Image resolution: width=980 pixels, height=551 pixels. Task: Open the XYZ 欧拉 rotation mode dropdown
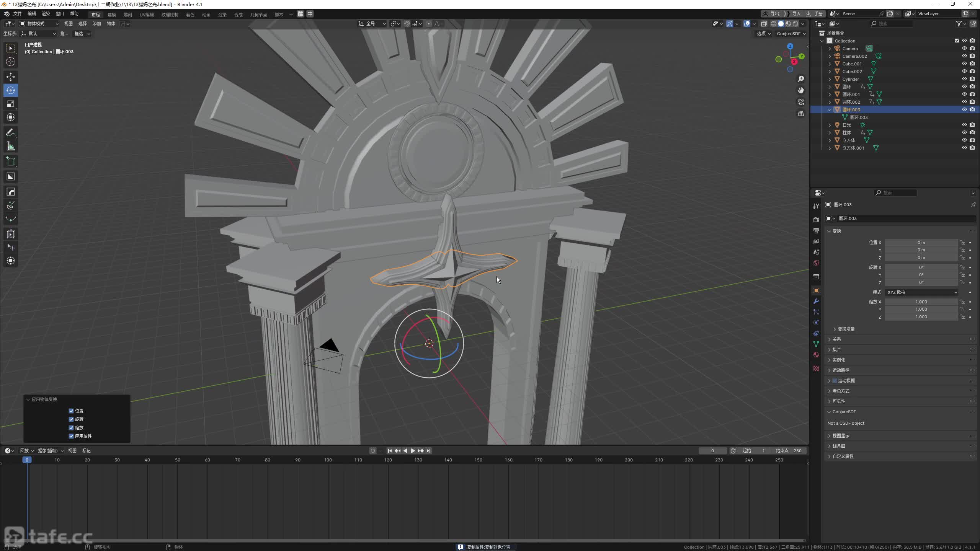[922, 292]
